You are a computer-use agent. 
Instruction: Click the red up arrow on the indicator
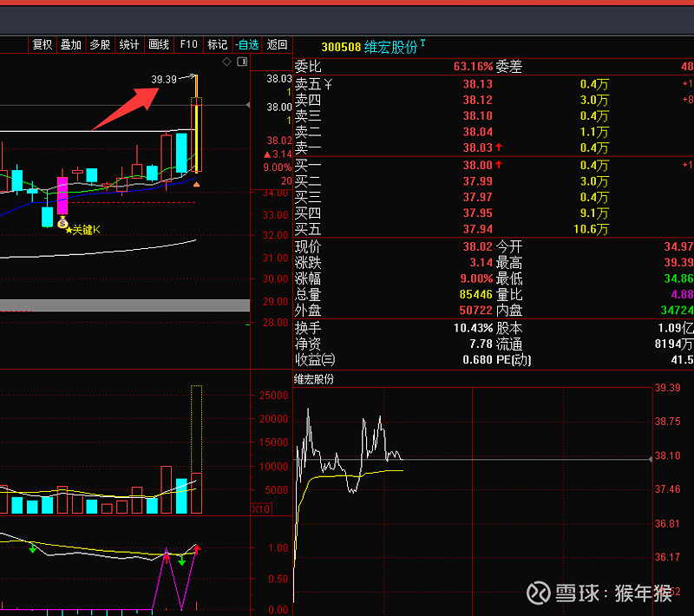point(197,549)
